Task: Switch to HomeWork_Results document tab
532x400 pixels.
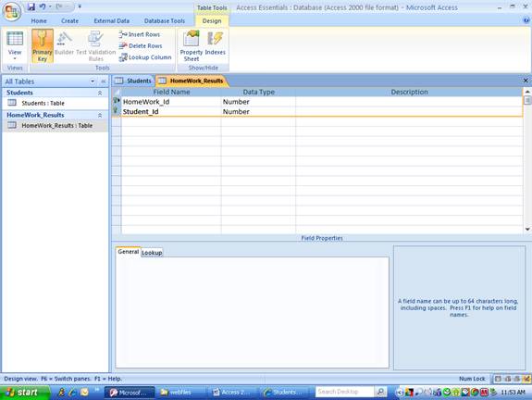Action: tap(192, 81)
